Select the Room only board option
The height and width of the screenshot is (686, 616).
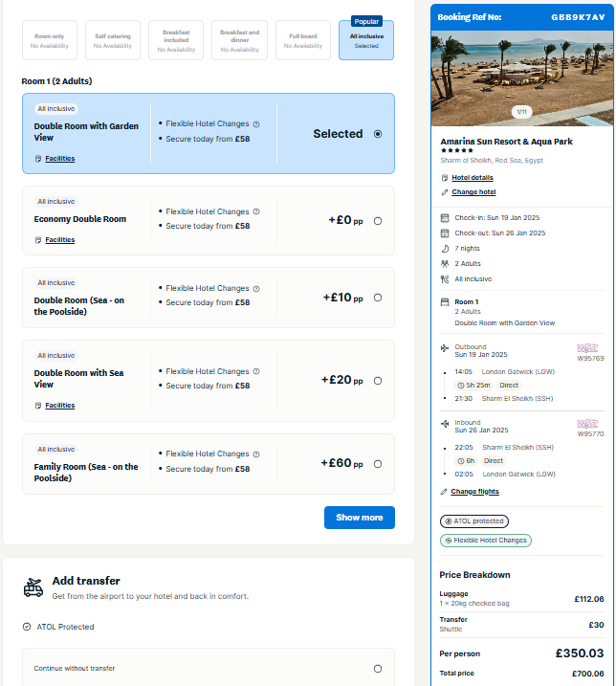[50, 40]
